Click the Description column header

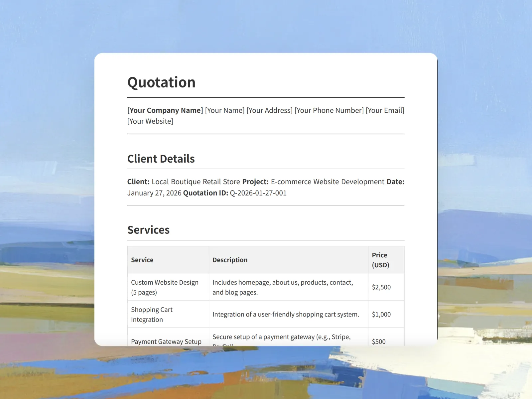click(230, 260)
